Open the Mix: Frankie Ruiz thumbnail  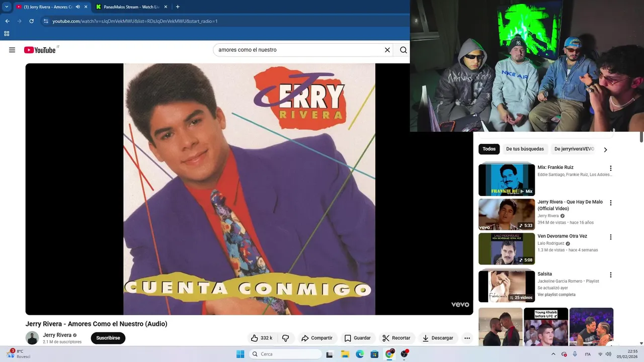click(507, 179)
